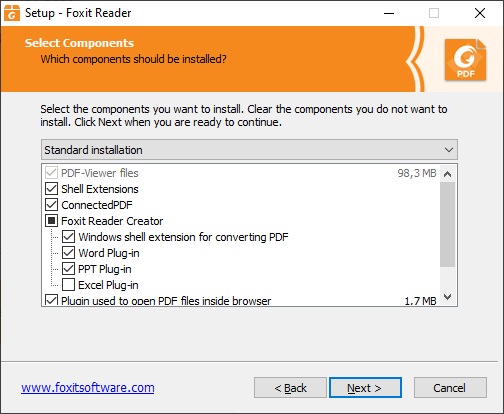Click the scrollbar down arrow
Screen dimensions: 504x414
point(448,297)
